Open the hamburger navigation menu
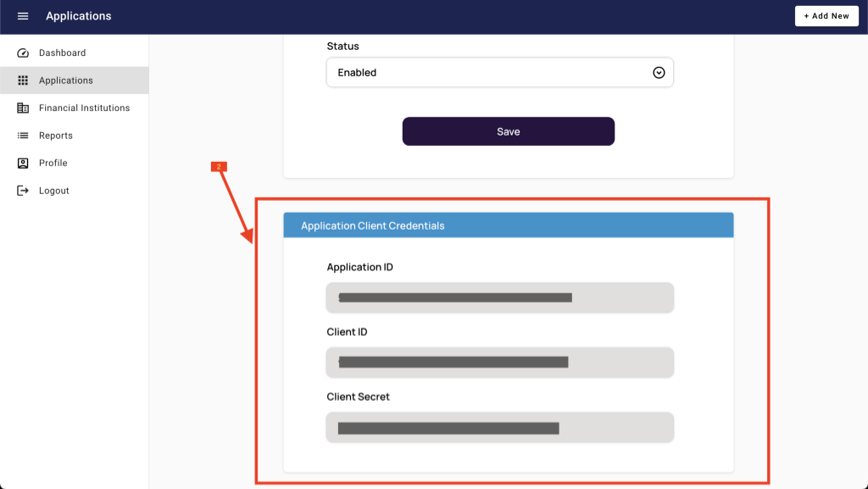Viewport: 868px width, 489px height. pos(23,16)
